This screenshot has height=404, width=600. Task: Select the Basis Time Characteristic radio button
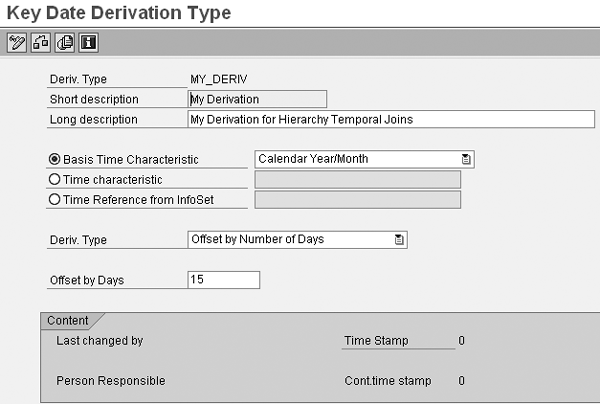[55, 159]
